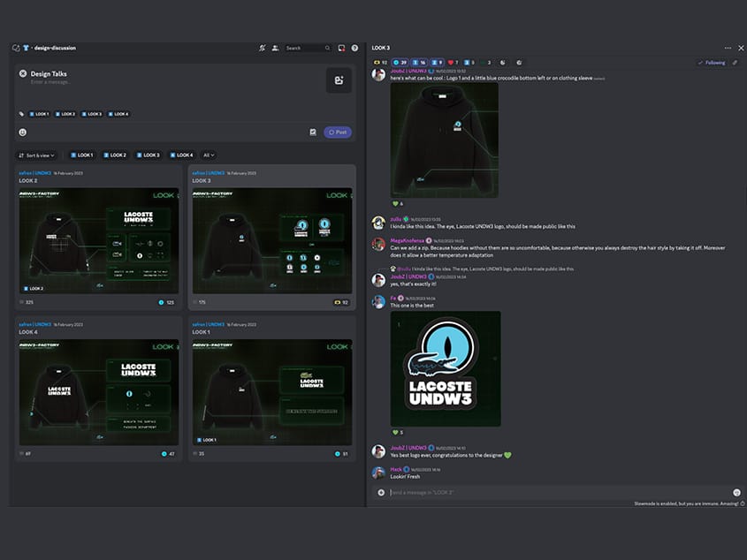This screenshot has width=747, height=560.
Task: Click Mack's avatar on Lookin' Fresh message
Action: [378, 473]
